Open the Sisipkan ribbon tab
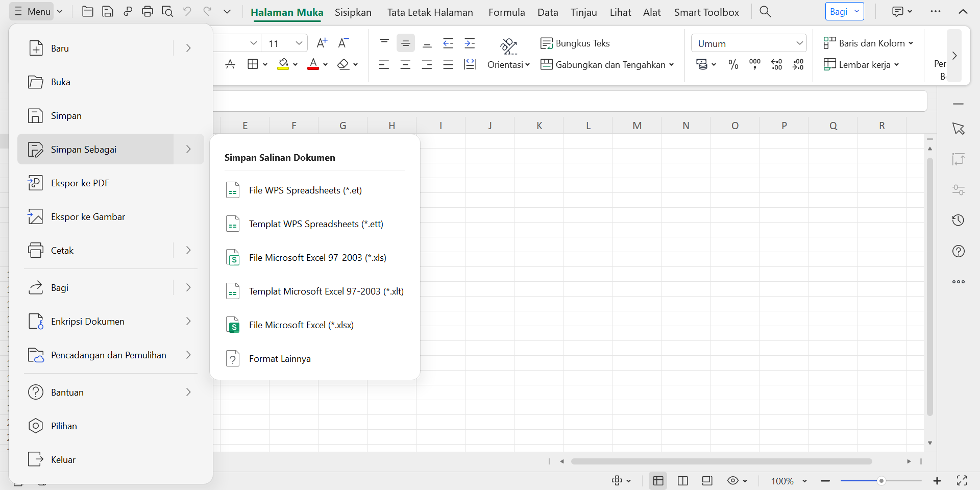Viewport: 980px width, 490px height. point(353,12)
